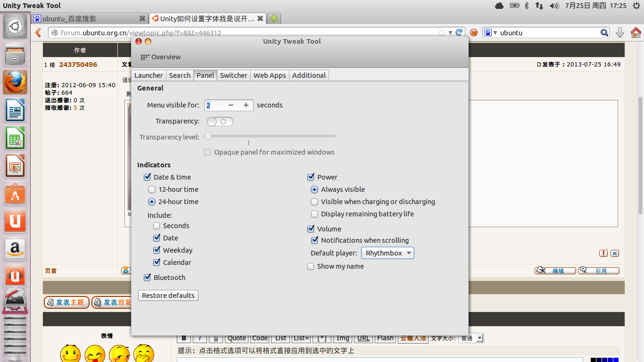Switch to the Additional tab
The width and height of the screenshot is (644, 362).
click(x=309, y=75)
